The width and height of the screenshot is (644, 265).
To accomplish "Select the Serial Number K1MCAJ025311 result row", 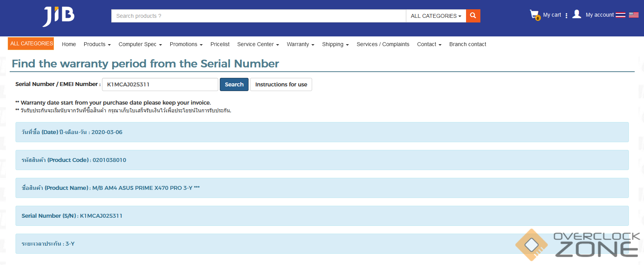I will [x=322, y=216].
